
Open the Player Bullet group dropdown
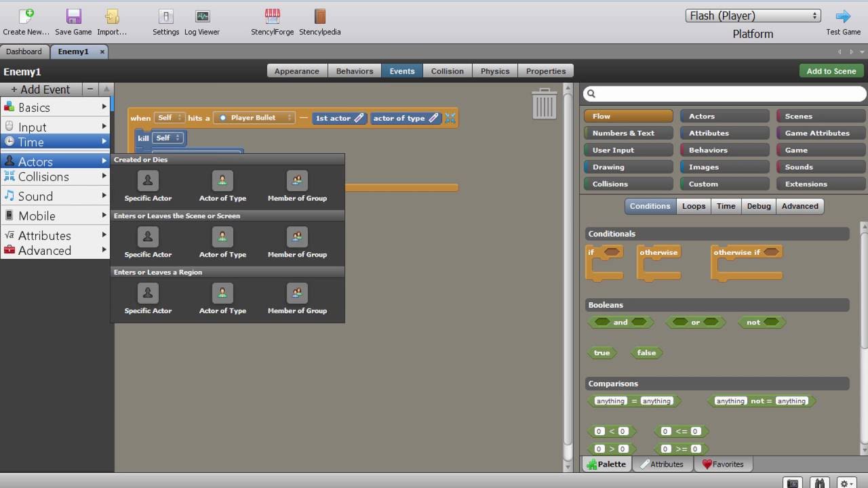coord(254,117)
